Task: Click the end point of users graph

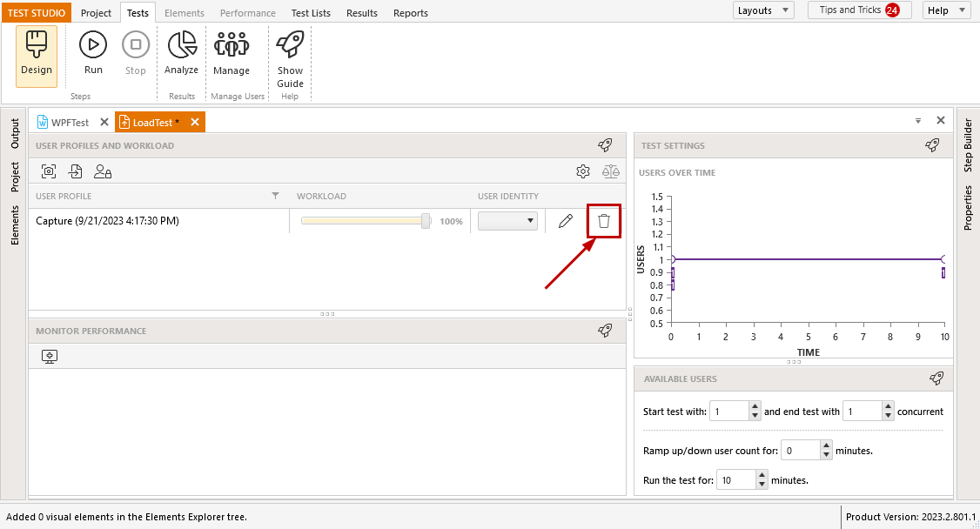Action: pos(943,259)
